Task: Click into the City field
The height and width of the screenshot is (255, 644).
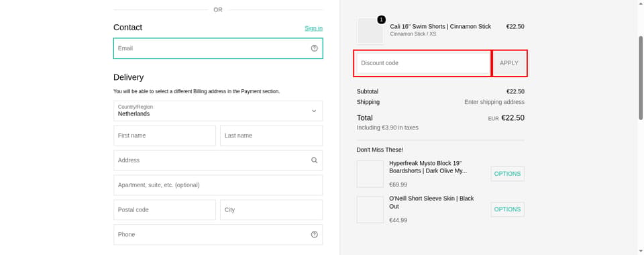Action: pos(272,210)
